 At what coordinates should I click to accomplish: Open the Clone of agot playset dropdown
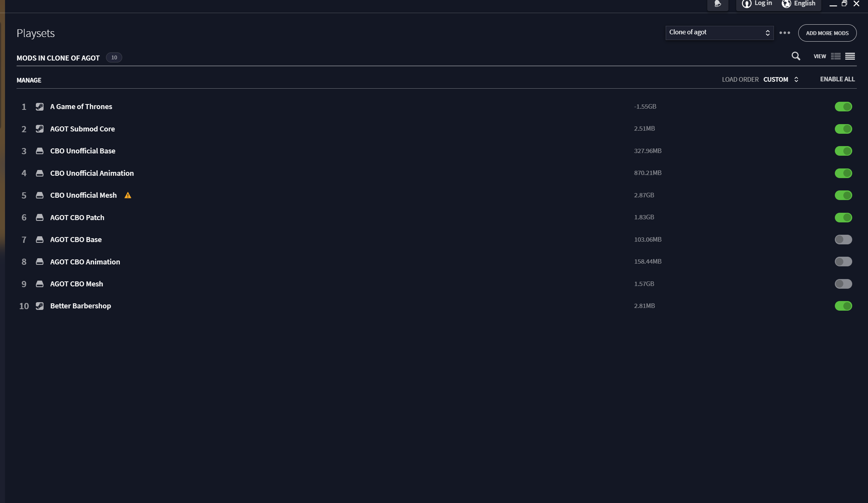point(719,33)
